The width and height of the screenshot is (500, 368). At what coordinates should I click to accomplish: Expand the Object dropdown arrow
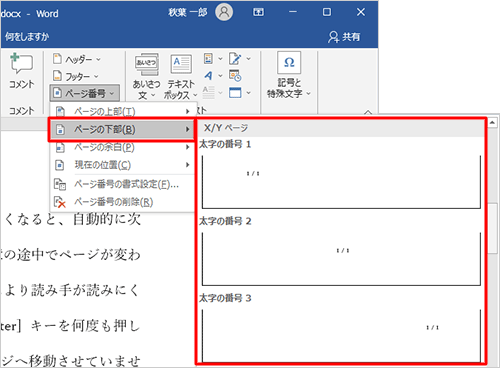pos(249,93)
